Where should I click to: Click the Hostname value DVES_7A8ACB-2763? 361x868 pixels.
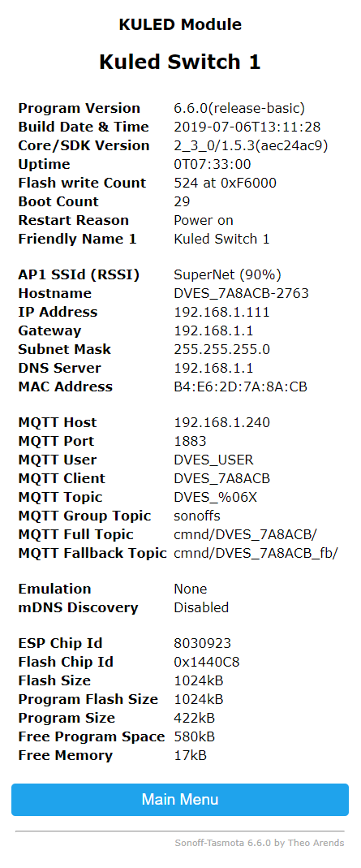click(241, 293)
